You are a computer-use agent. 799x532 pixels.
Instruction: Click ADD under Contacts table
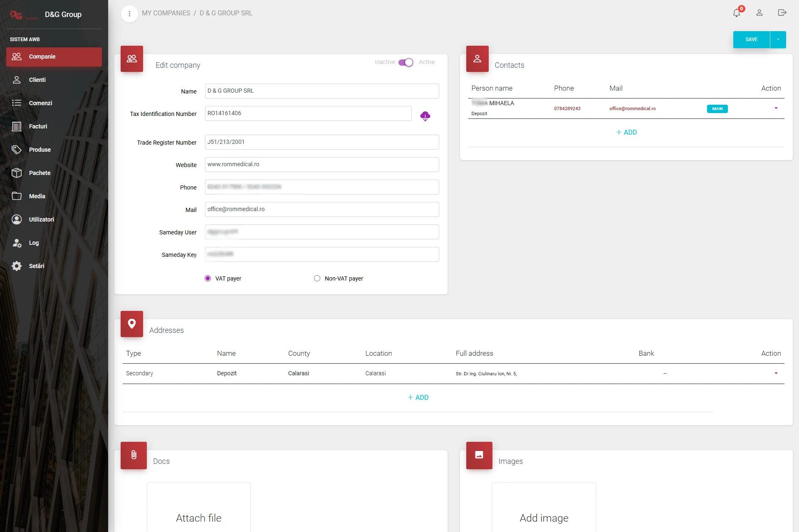click(x=626, y=132)
